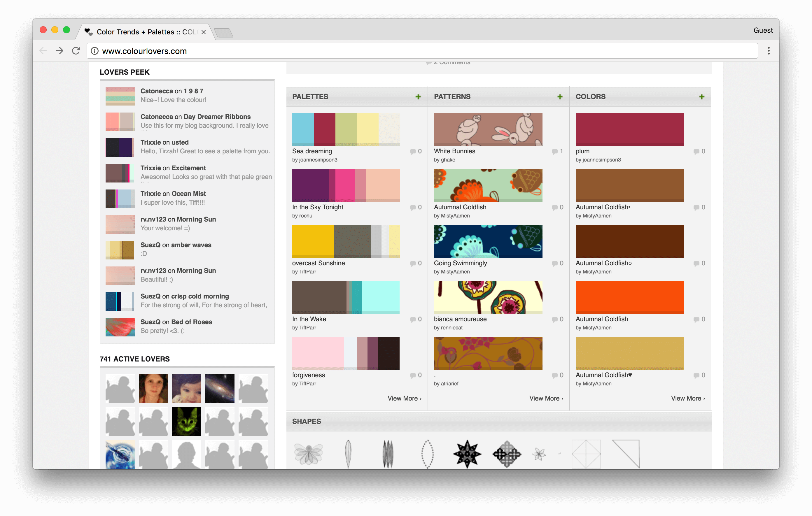Screen dimensions: 812x516
Task: Expand View More under the Patterns column
Action: tap(546, 399)
